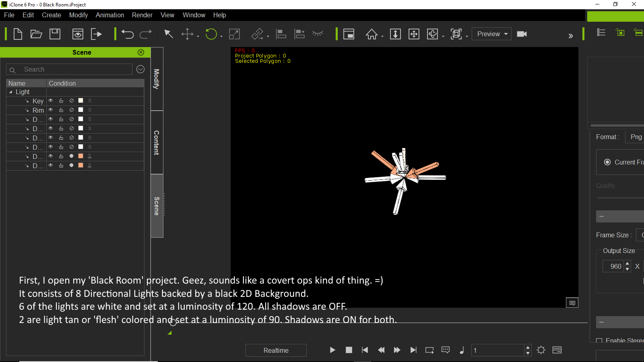Toggle shadow state on the Key light

72,101
